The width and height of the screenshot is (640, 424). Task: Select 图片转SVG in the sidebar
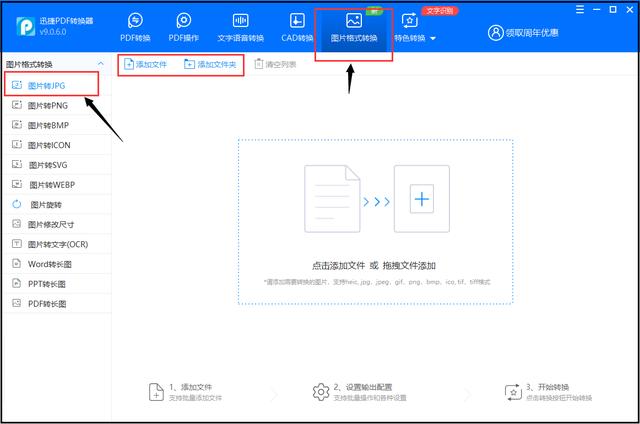pyautogui.click(x=56, y=164)
